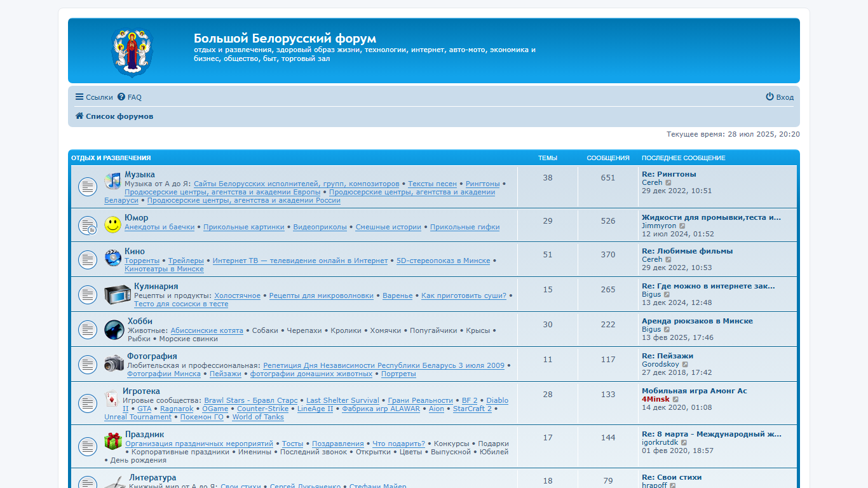Click the read-status icon for Юмор row
The image size is (868, 488).
pyautogui.click(x=87, y=225)
